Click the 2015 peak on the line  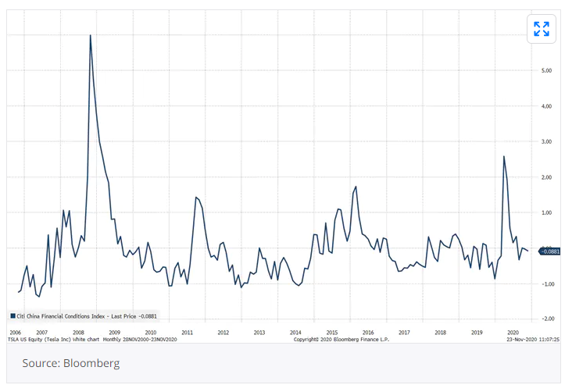[356, 187]
